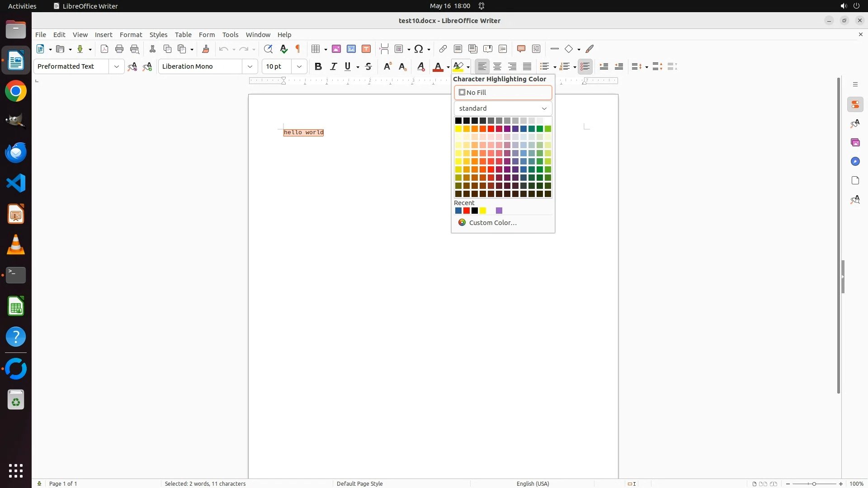This screenshot has height=488, width=868.
Task: Open the Tools menu
Action: 230,35
